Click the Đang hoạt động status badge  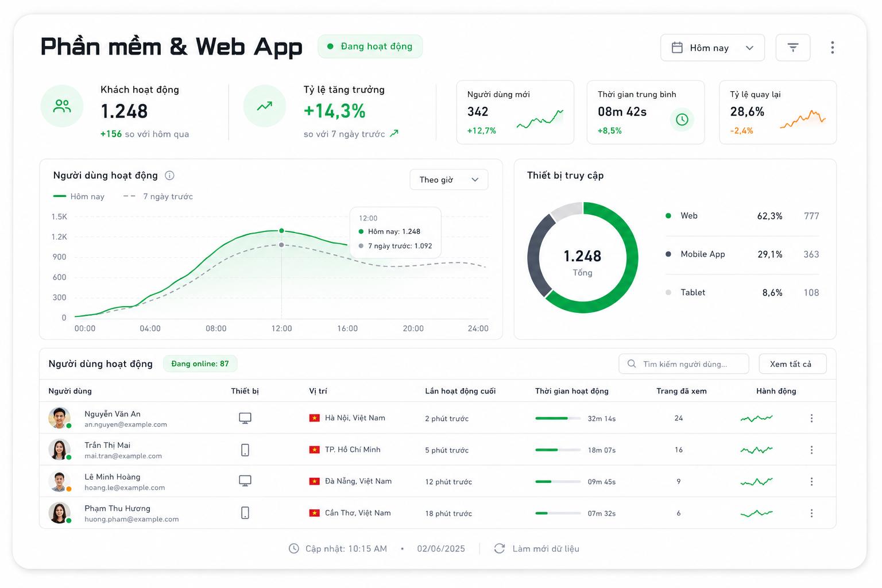(x=370, y=47)
